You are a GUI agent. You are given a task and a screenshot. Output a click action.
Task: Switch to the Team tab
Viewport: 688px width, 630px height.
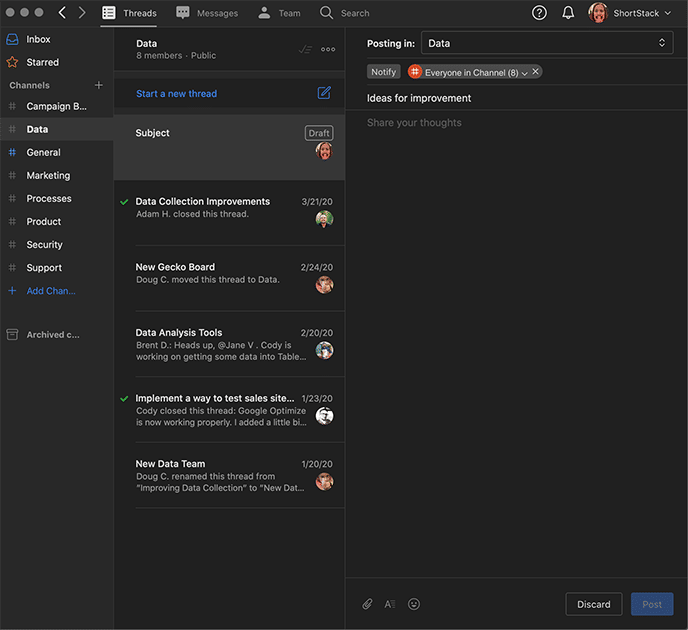(x=279, y=13)
